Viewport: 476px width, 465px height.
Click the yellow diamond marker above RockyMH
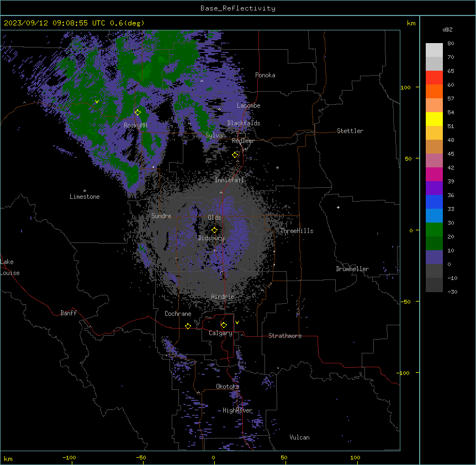[x=138, y=113]
